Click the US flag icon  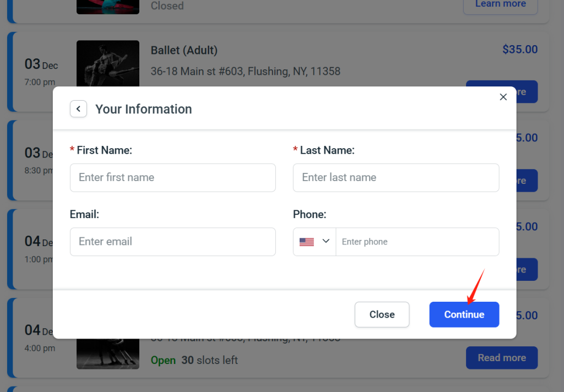307,242
